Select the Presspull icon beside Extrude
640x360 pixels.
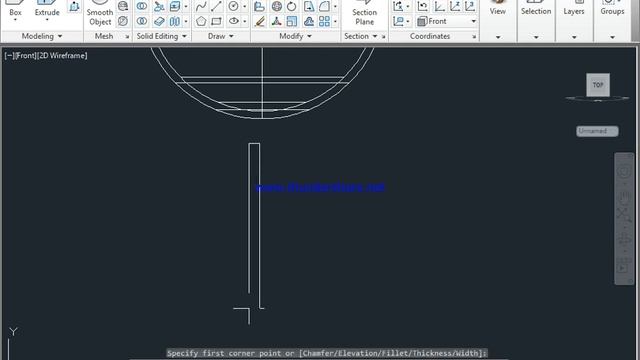click(74, 6)
